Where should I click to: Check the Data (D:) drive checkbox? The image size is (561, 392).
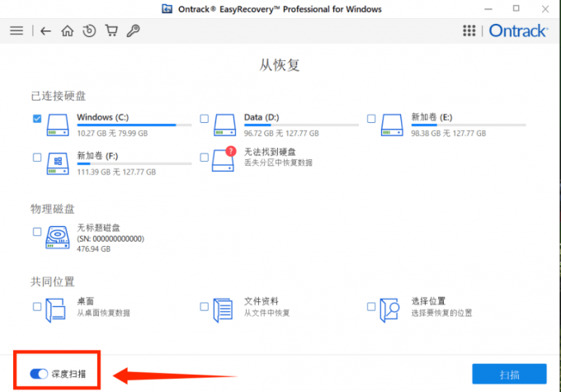[x=204, y=119]
